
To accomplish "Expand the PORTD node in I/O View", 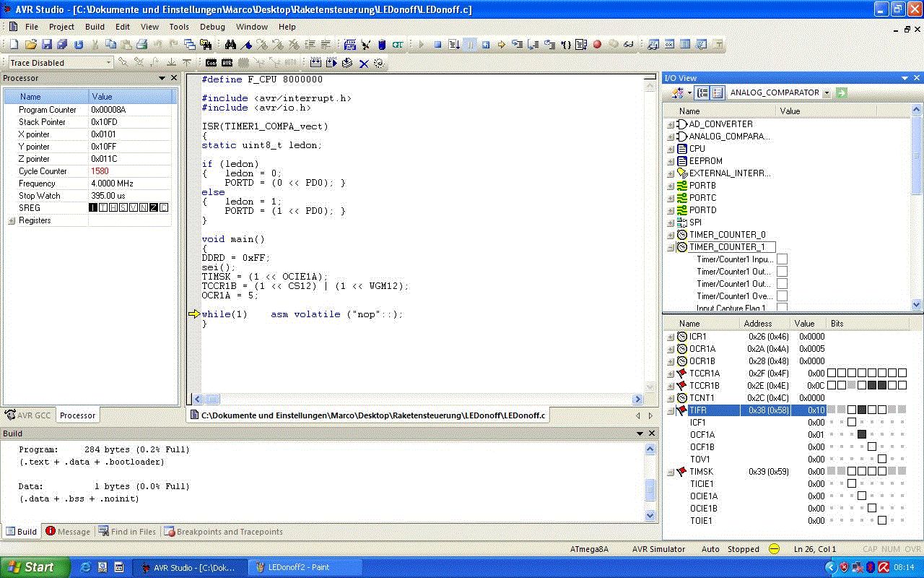I will click(x=671, y=210).
